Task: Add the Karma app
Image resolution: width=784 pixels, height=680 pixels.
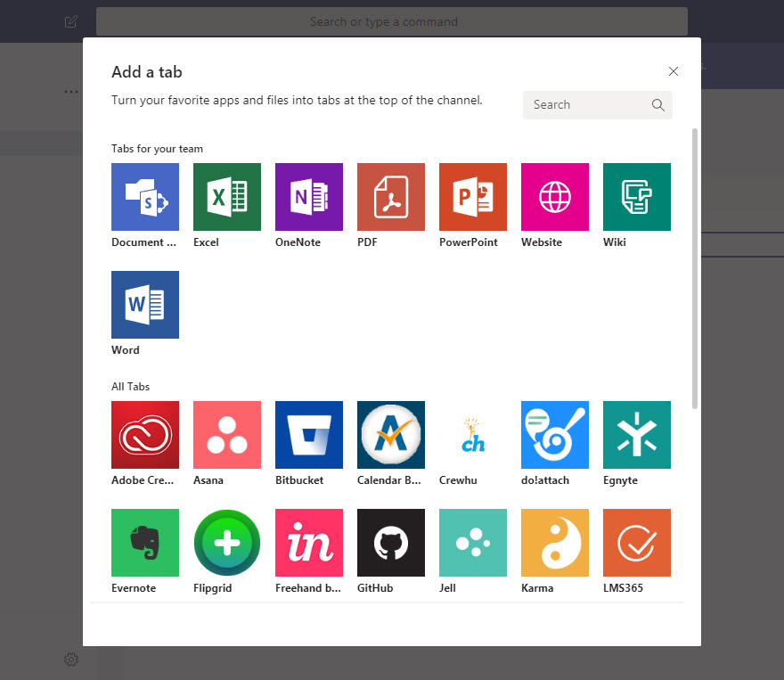Action: [x=554, y=542]
